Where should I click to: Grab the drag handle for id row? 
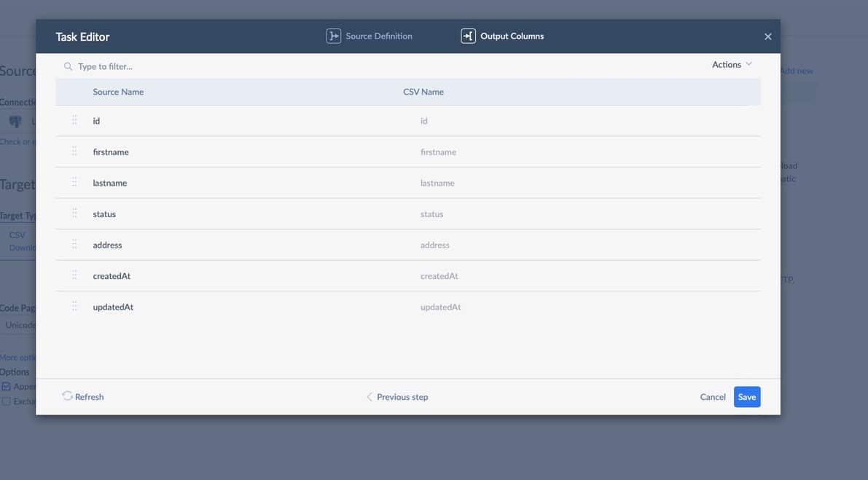74,120
